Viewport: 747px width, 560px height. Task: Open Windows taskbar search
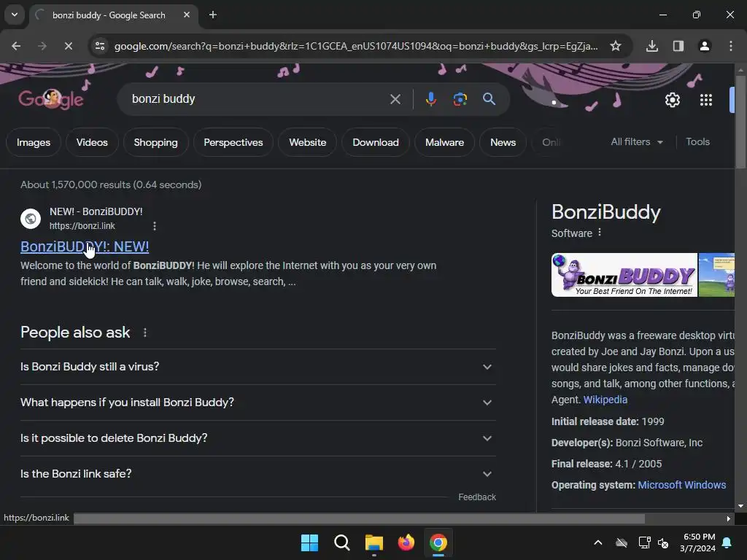coord(341,542)
